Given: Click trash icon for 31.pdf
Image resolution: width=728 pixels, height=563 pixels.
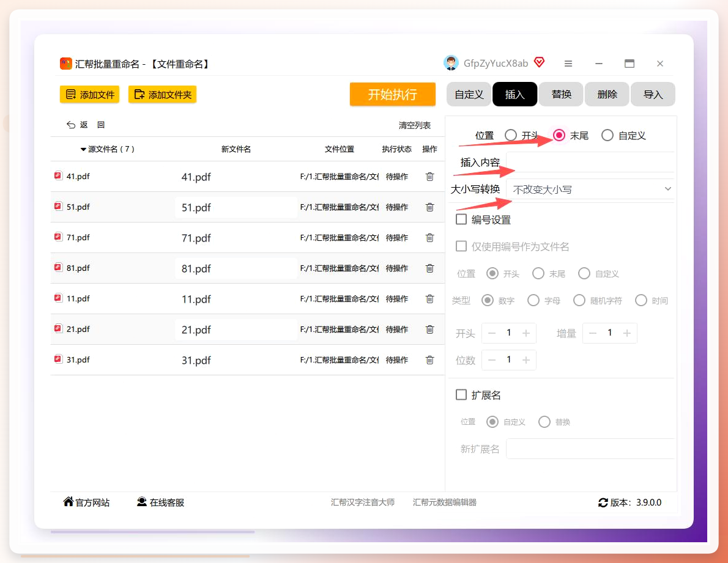Looking at the screenshot, I should [430, 360].
